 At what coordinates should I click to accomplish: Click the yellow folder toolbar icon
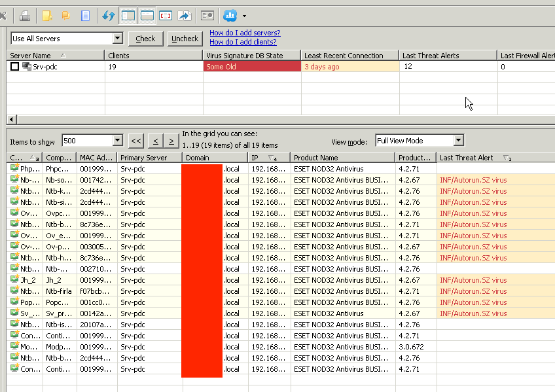(47, 16)
